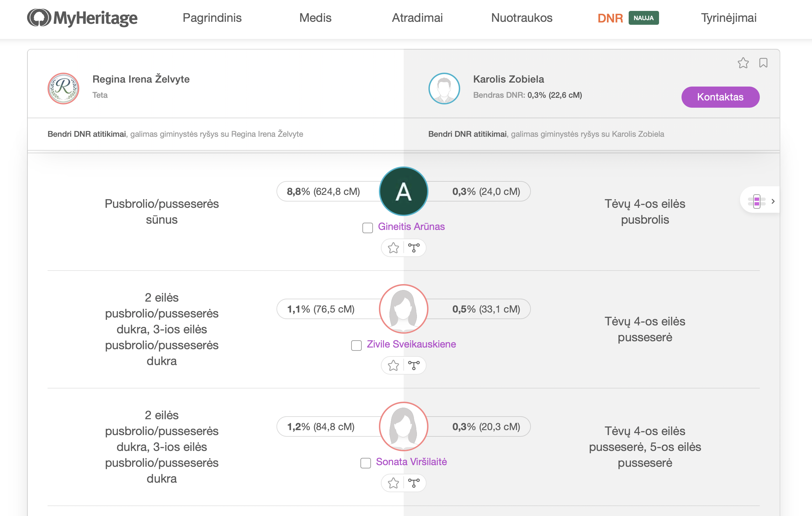Go to the Medis tab
The image size is (812, 516).
(x=315, y=18)
